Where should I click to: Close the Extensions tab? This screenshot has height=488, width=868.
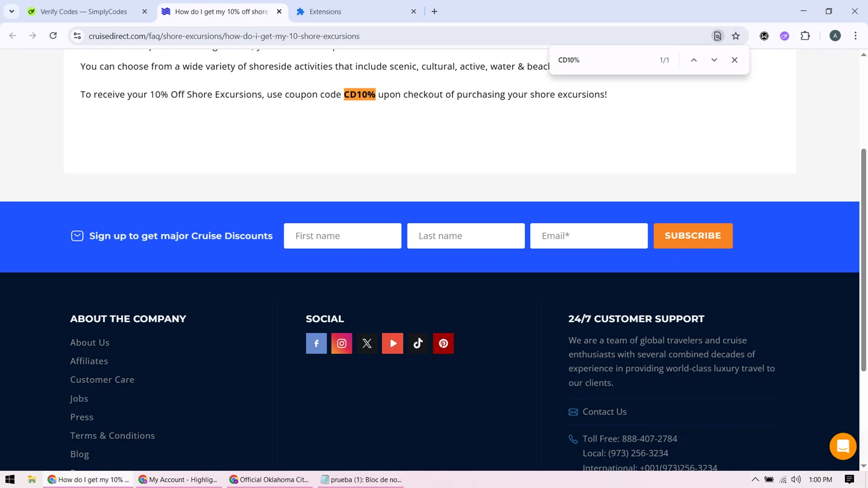(x=413, y=12)
